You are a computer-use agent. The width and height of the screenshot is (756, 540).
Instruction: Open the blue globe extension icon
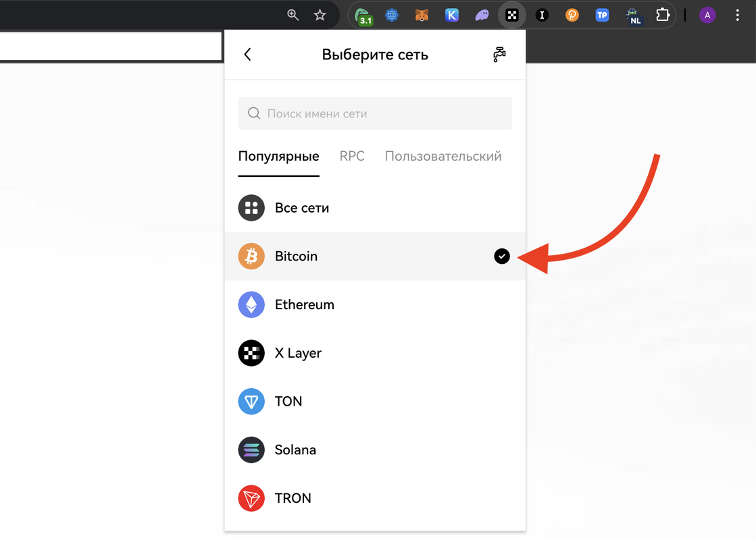(392, 16)
